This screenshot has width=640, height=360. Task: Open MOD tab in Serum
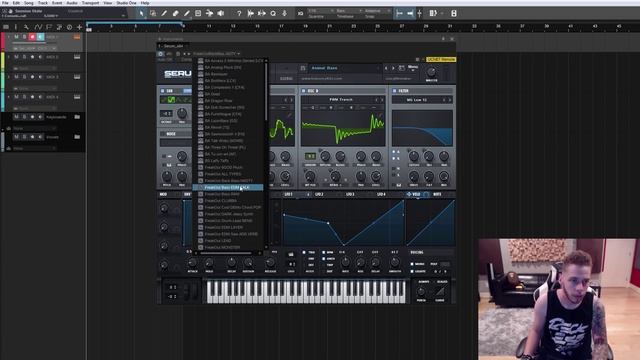[163, 194]
